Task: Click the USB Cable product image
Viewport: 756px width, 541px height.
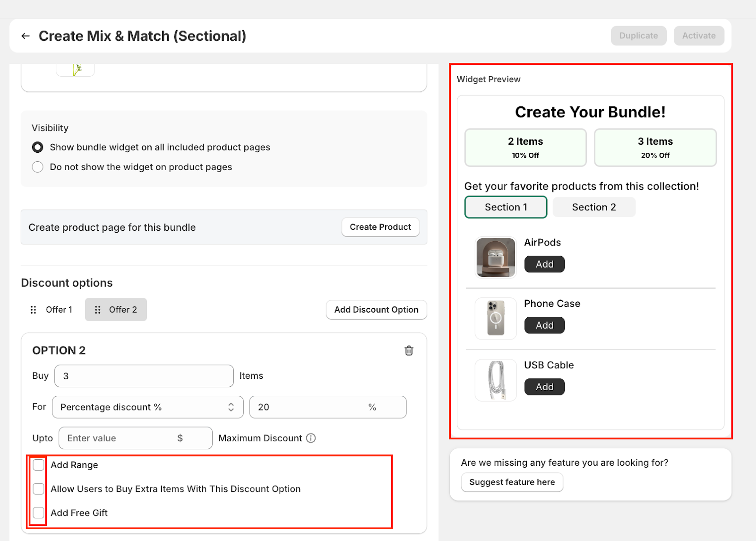Action: [496, 380]
